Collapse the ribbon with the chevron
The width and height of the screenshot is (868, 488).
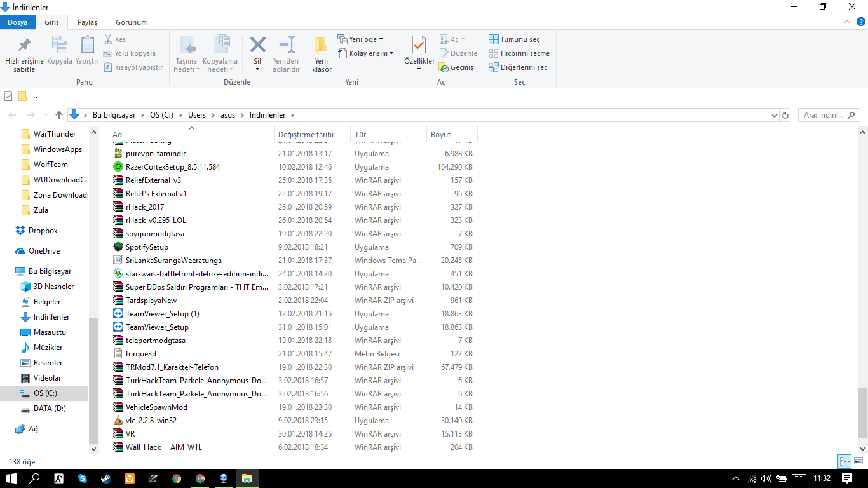coord(846,22)
